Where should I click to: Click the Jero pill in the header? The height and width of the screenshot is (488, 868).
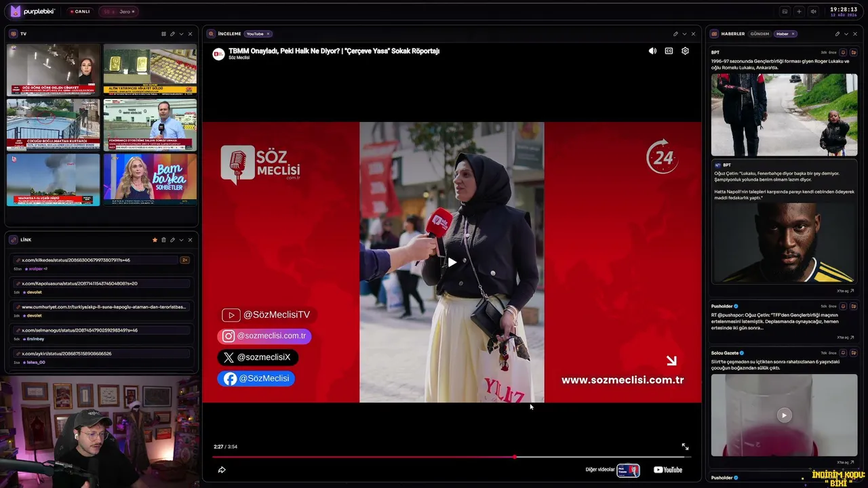(119, 12)
